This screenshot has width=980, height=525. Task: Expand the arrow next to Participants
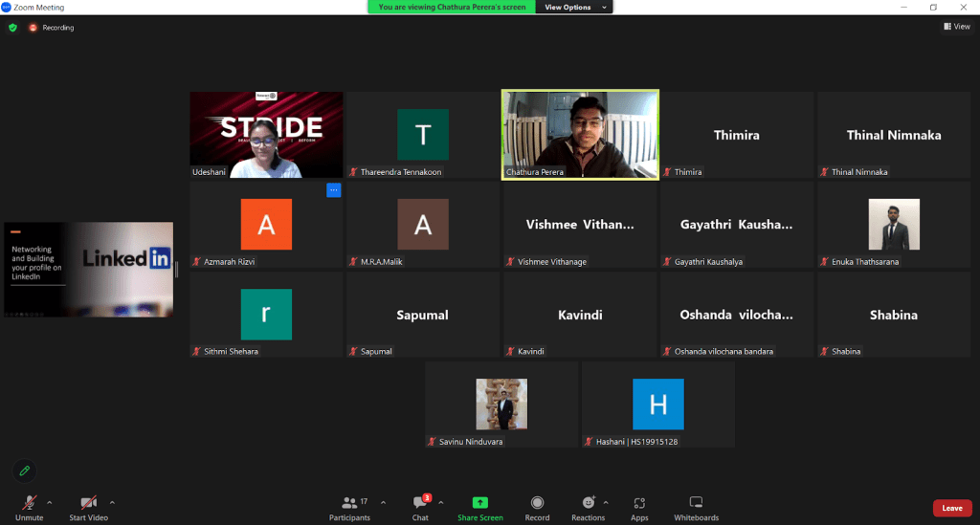tap(383, 501)
